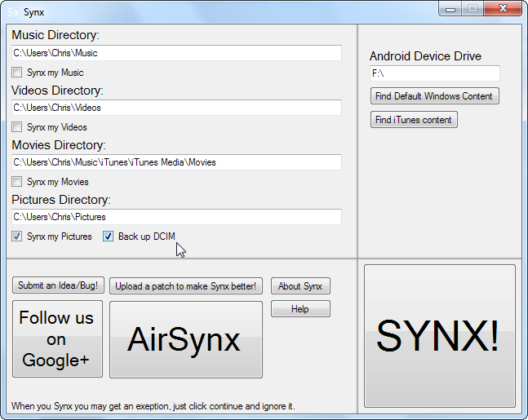This screenshot has width=528, height=420.
Task: Click the exception notice text at bottom
Action: click(x=153, y=406)
